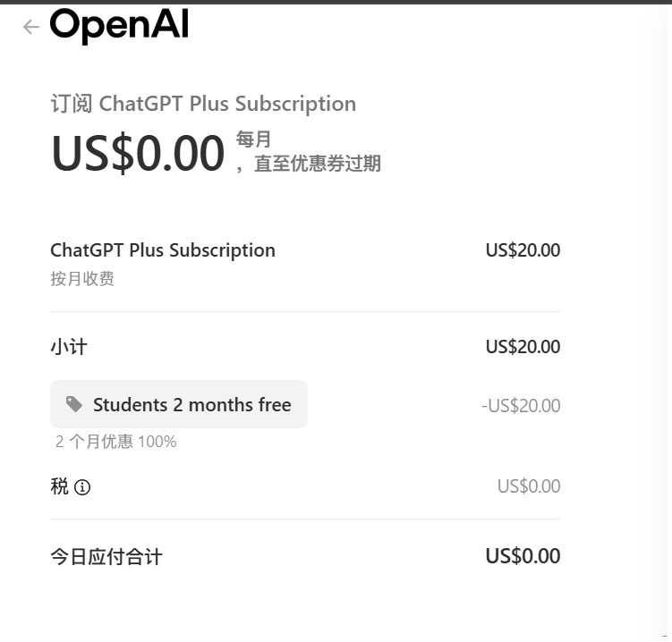Click the 小计 subtotal label
The width and height of the screenshot is (672, 642).
pyautogui.click(x=69, y=347)
